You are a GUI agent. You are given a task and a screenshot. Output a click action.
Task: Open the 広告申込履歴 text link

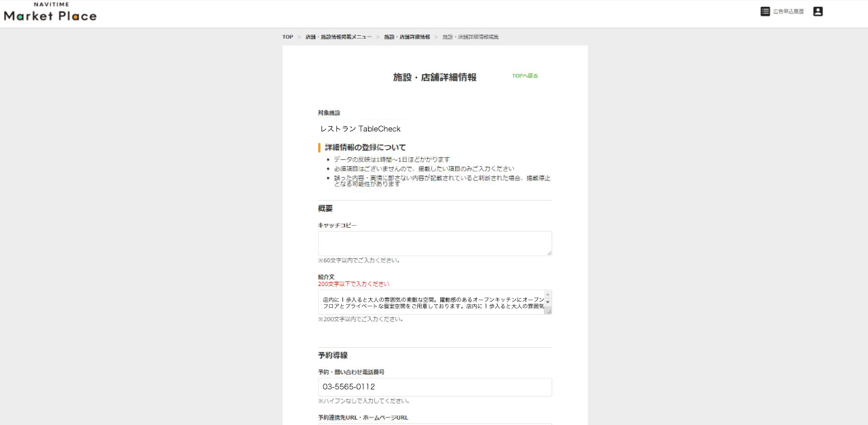(x=788, y=12)
